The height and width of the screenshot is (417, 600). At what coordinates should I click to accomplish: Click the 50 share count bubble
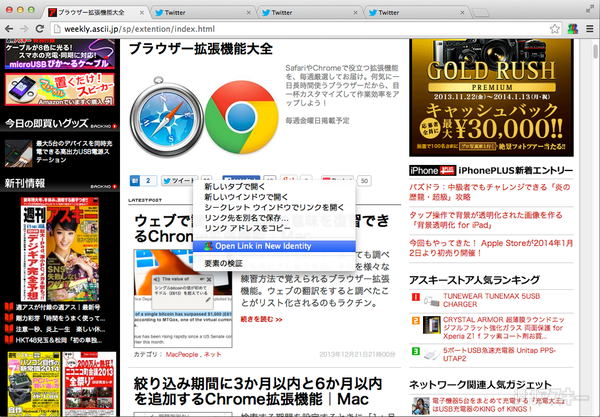[x=364, y=181]
